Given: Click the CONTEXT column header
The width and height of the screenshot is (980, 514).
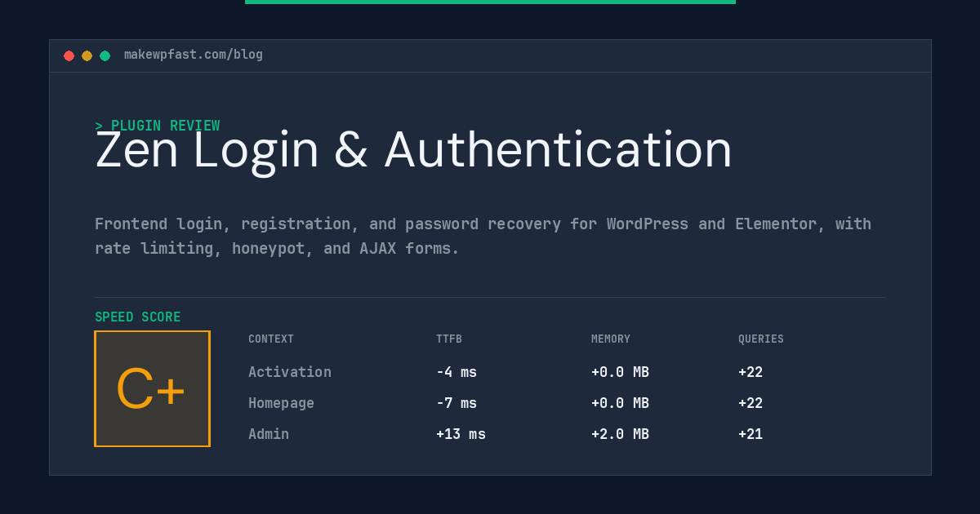Looking at the screenshot, I should [x=271, y=339].
